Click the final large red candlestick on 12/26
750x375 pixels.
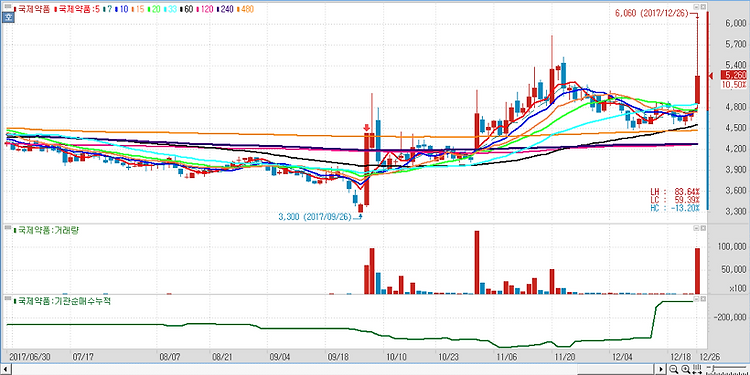tap(697, 89)
